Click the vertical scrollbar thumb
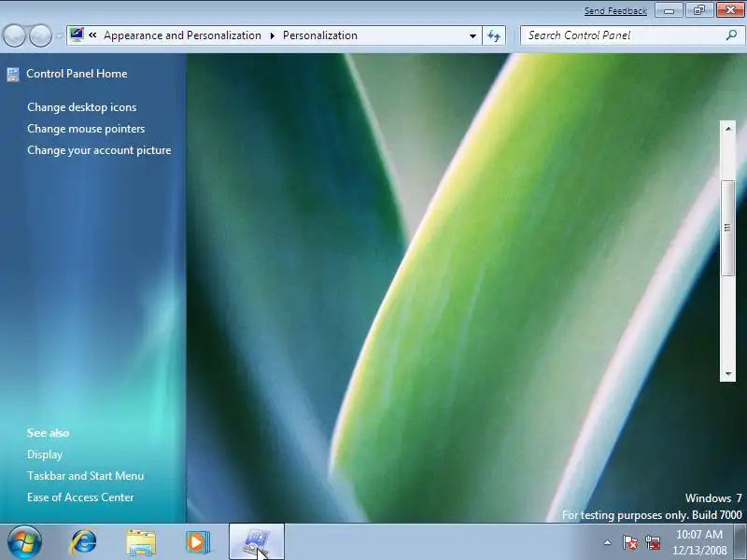 tap(728, 228)
